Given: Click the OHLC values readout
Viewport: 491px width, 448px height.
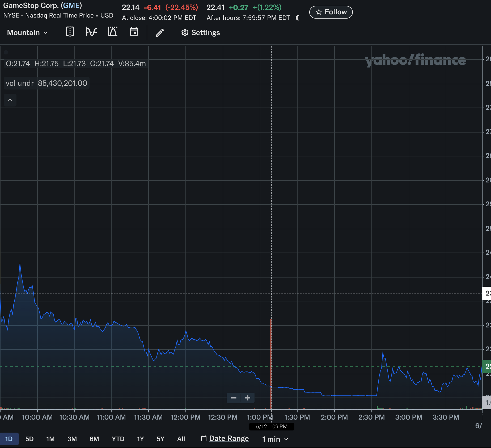Looking at the screenshot, I should pos(76,64).
